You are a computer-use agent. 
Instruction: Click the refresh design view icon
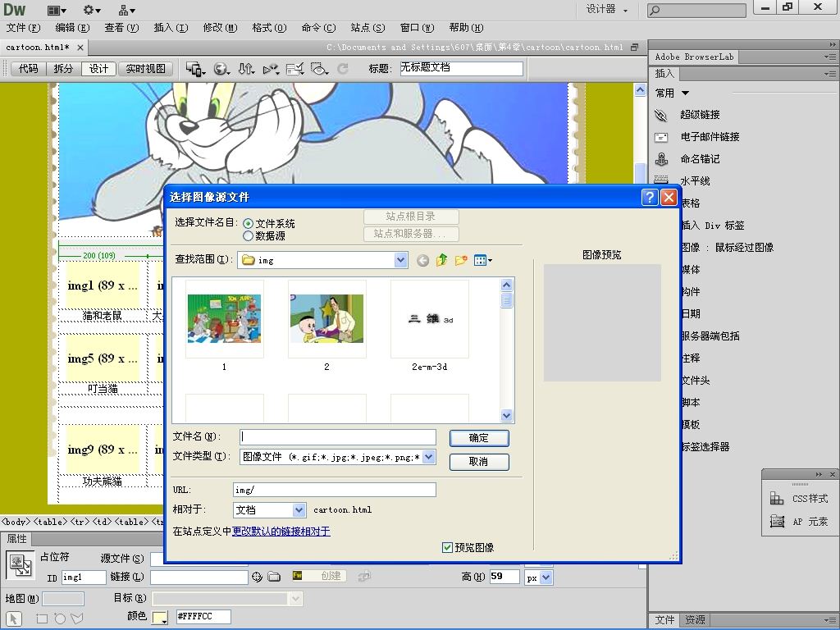point(343,69)
